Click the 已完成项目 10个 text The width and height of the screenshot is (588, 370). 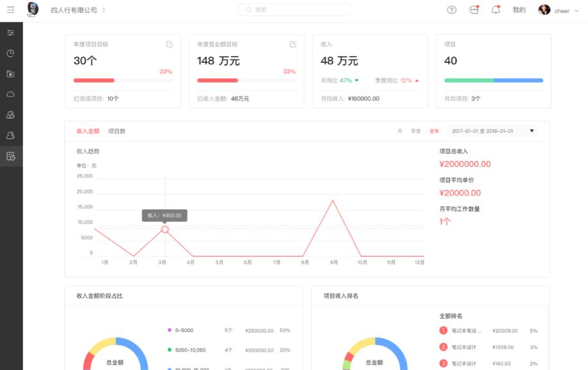pyautogui.click(x=96, y=99)
